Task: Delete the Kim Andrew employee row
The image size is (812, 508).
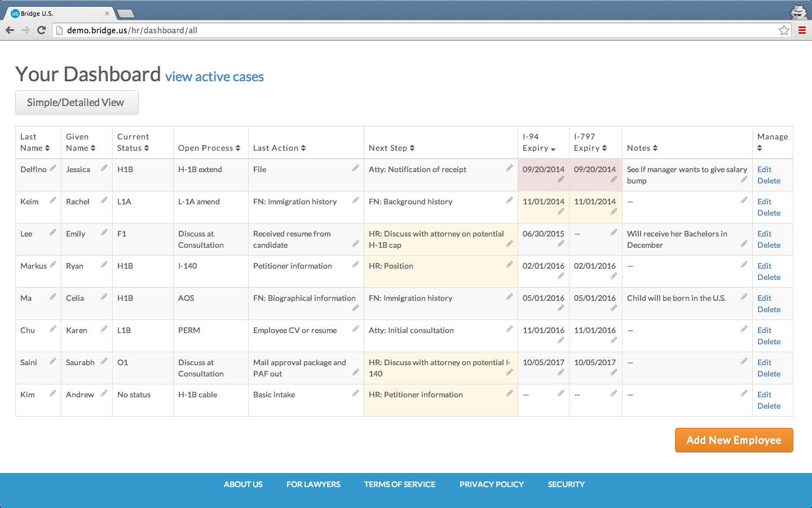Action: (x=769, y=406)
